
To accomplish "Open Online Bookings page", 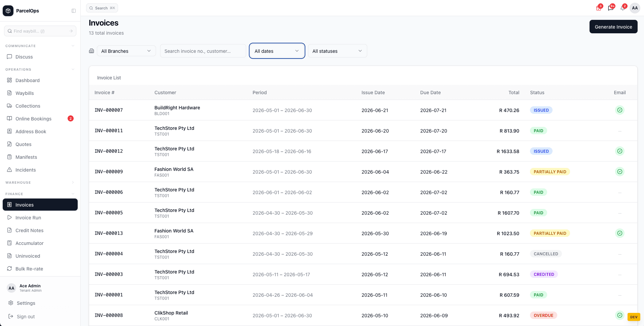I will click(40, 119).
